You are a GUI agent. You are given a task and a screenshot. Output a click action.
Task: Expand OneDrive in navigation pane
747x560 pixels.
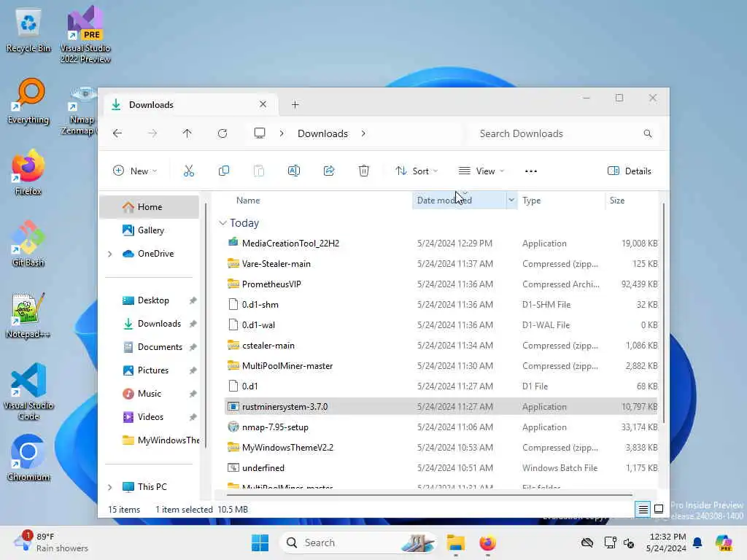(x=110, y=254)
